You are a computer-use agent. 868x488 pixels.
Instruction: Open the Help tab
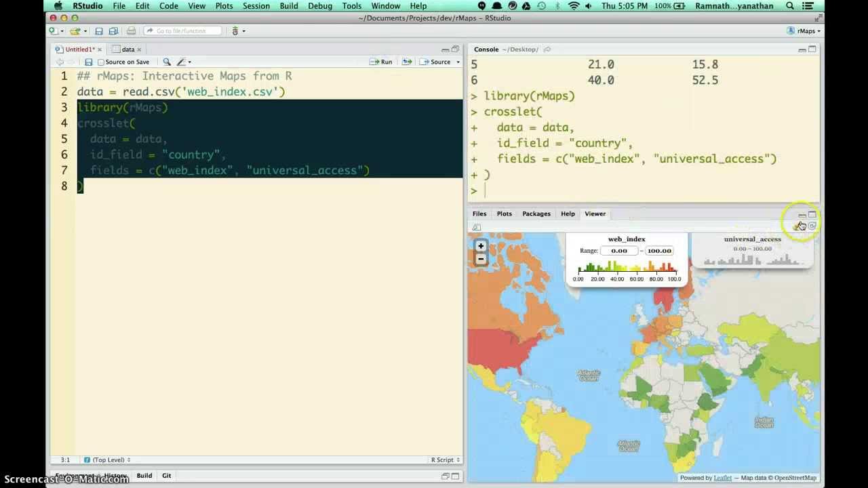point(568,214)
